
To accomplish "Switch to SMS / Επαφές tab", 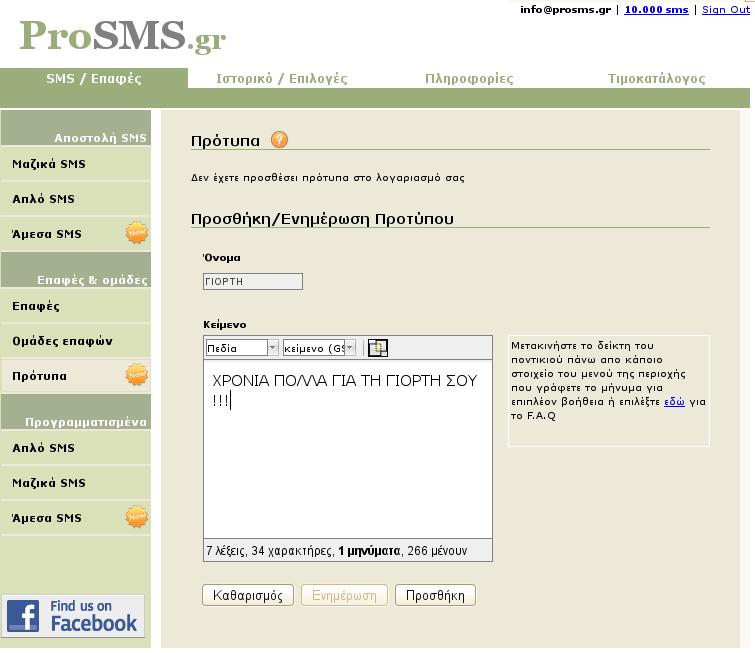I will point(94,78).
